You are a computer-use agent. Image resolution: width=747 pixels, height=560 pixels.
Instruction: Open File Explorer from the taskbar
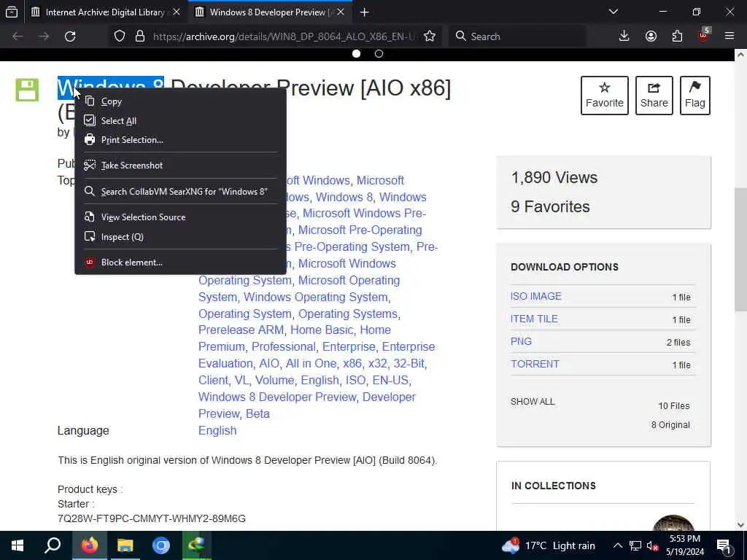pos(125,545)
